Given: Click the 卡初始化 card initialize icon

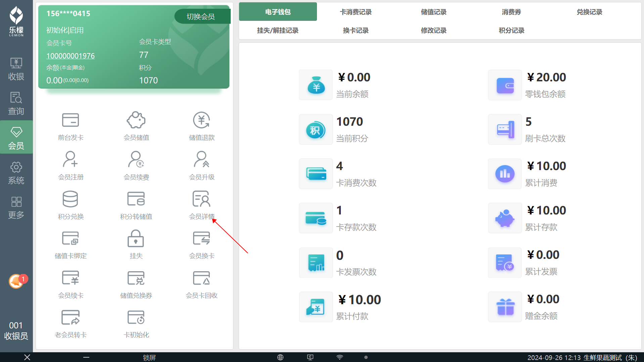Looking at the screenshot, I should 136,317.
